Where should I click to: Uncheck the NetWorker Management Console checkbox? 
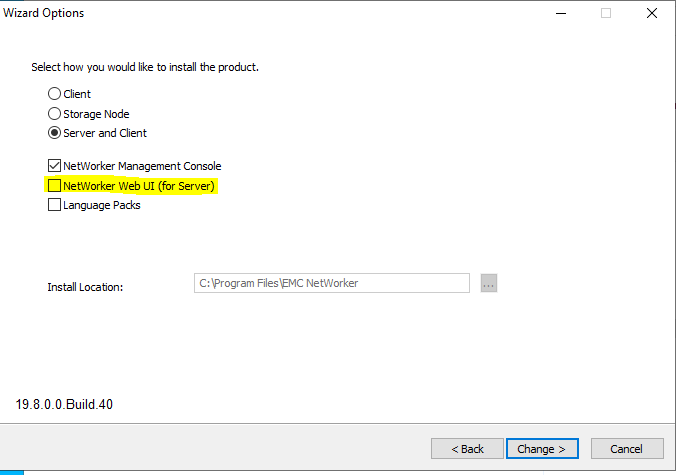point(54,166)
